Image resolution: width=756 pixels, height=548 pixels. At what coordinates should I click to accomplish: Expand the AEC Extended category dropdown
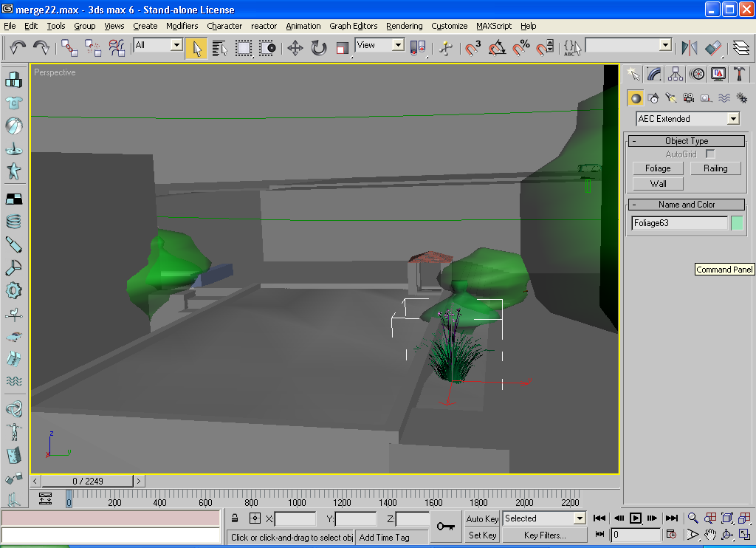coord(733,119)
